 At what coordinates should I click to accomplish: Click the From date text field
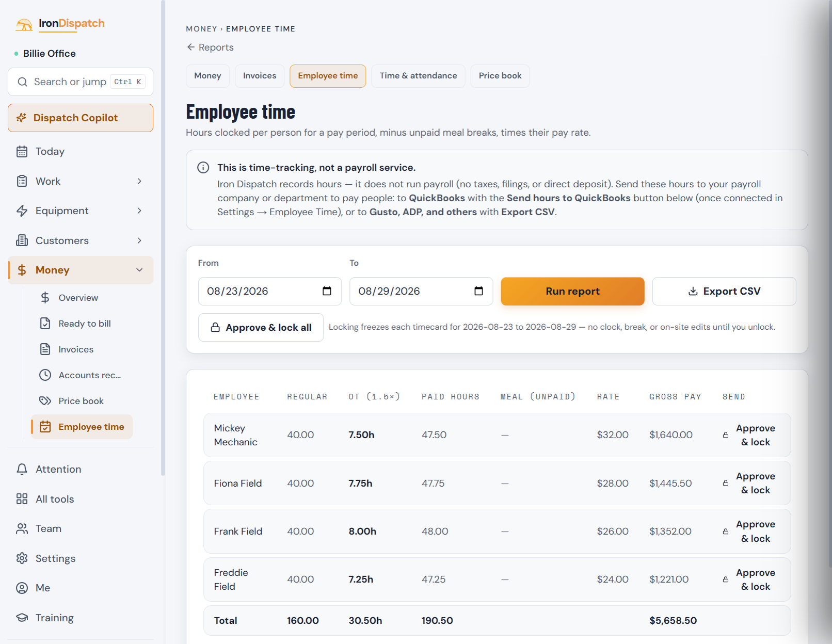point(270,291)
